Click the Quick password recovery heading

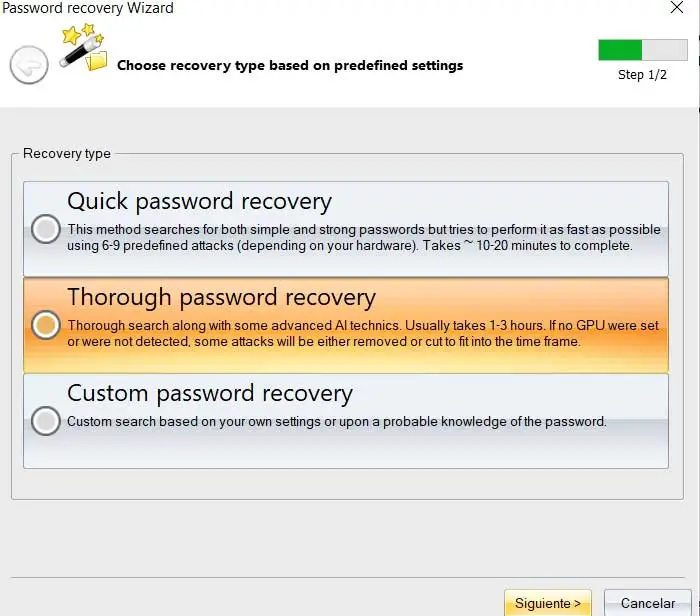pos(199,201)
